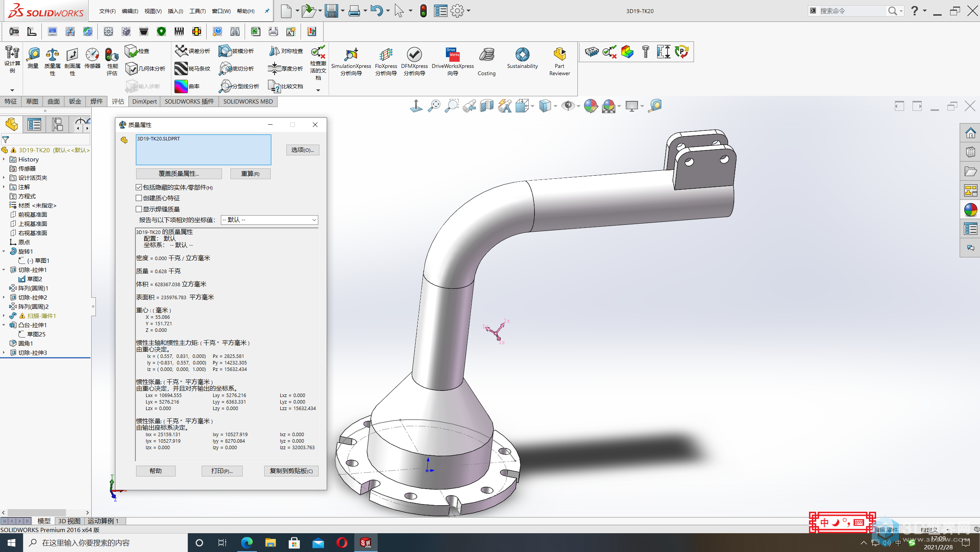Open Deviation Analysis (误差分析)
Screen dimensions: 980x552
(x=192, y=51)
